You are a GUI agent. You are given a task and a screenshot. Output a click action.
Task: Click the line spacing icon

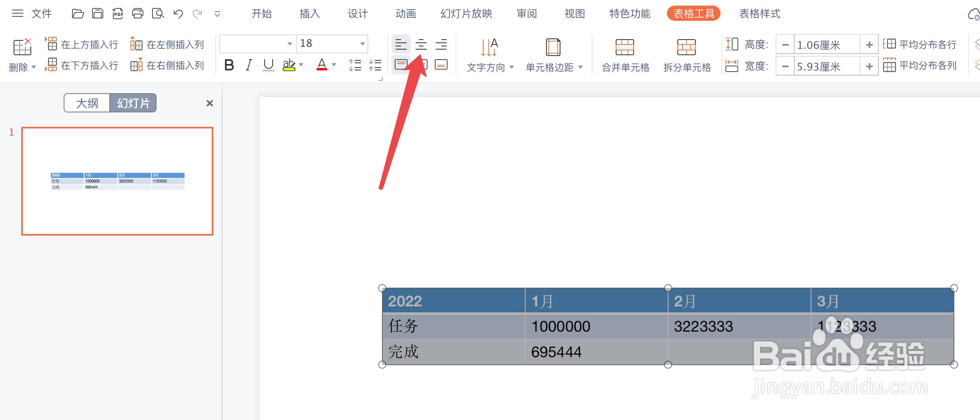(x=355, y=65)
